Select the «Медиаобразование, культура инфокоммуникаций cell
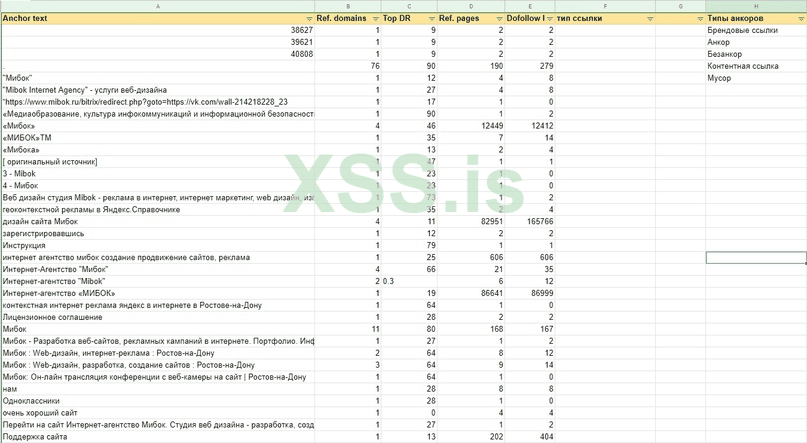The height and width of the screenshot is (443, 807). tap(158, 114)
